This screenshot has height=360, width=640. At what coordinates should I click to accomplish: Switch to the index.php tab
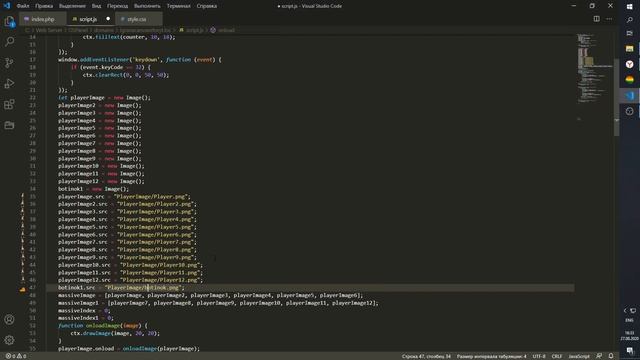[x=42, y=19]
